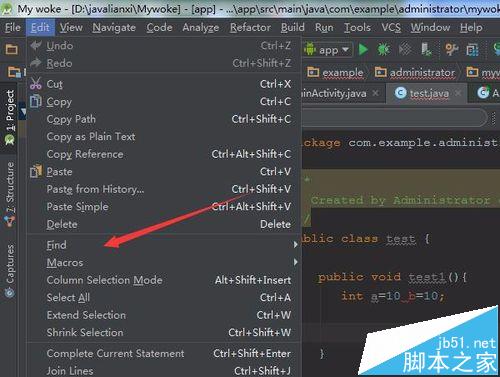The image size is (500, 377).
Task: Click the project structure toolbar icon
Action: click(x=451, y=50)
